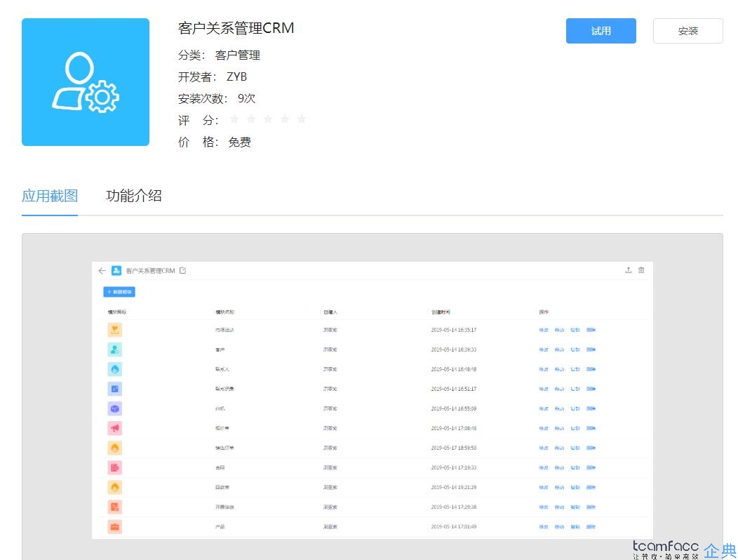The image size is (738, 560).
Task: Click the blue 新建模块 button in the screenshot
Action: [x=119, y=292]
